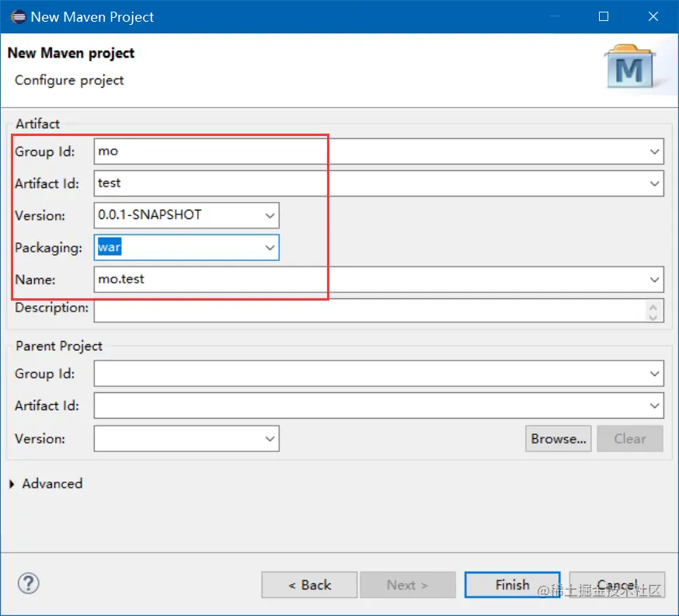The height and width of the screenshot is (616, 679).
Task: Go to the previous step with Back
Action: (309, 585)
